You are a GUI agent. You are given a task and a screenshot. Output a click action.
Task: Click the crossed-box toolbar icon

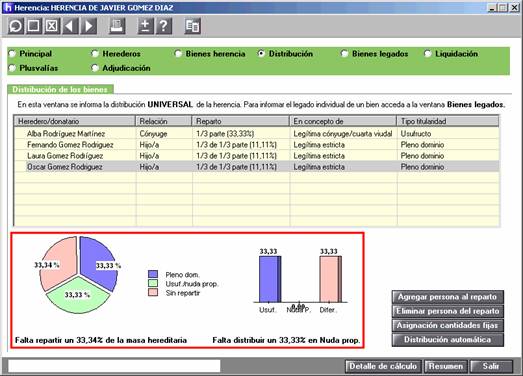tap(52, 26)
